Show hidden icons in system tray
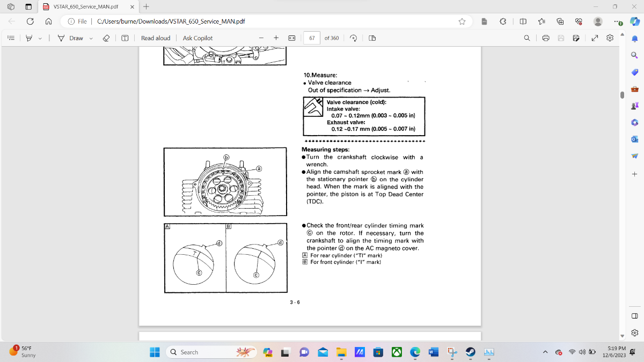The width and height of the screenshot is (644, 362). point(545,352)
